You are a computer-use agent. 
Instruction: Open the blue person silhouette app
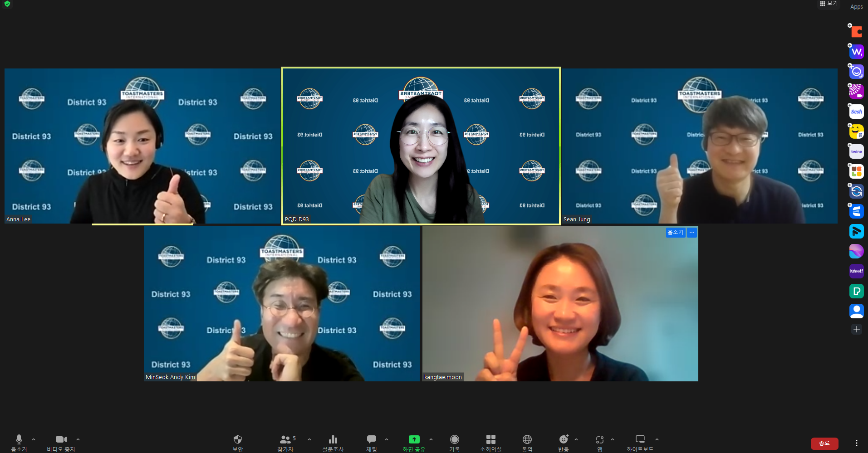point(856,311)
